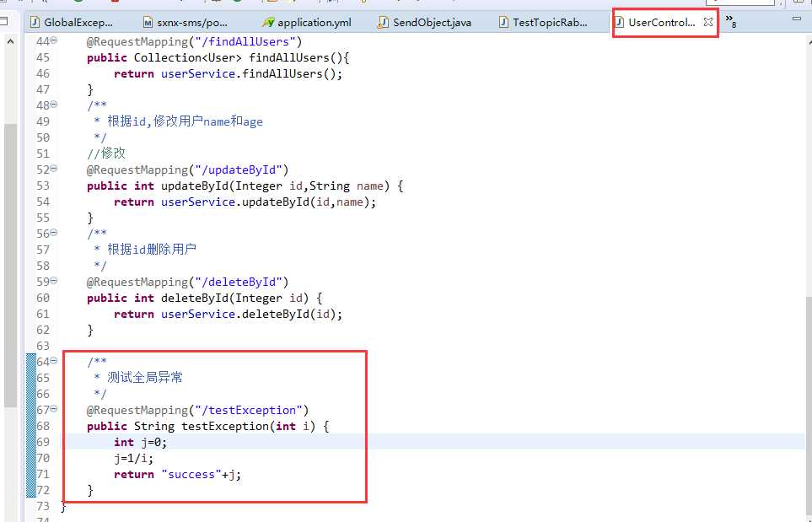The height and width of the screenshot is (522, 812).
Task: Click line number 73 in the gutter
Action: pyautogui.click(x=43, y=506)
